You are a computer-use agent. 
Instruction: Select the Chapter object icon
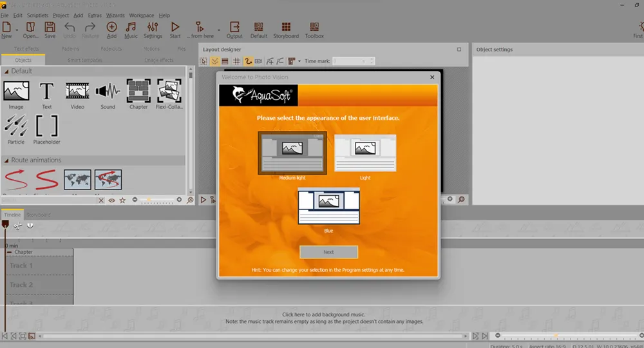[138, 92]
